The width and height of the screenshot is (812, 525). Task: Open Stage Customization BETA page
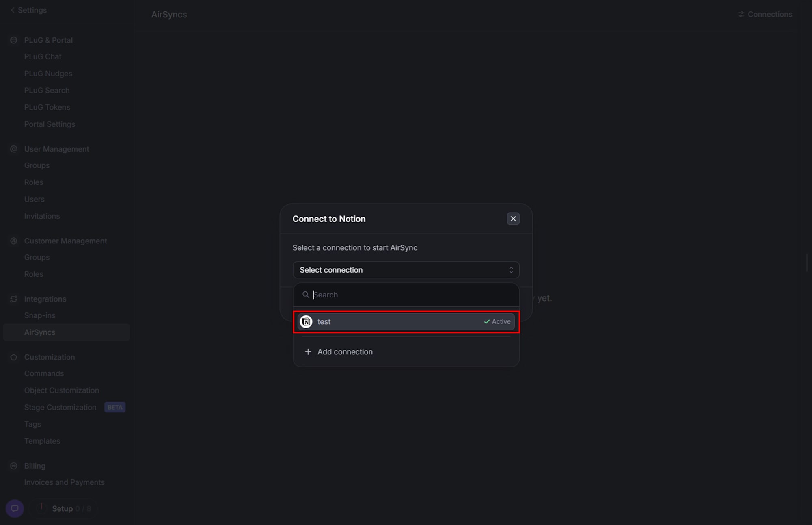pyautogui.click(x=60, y=407)
